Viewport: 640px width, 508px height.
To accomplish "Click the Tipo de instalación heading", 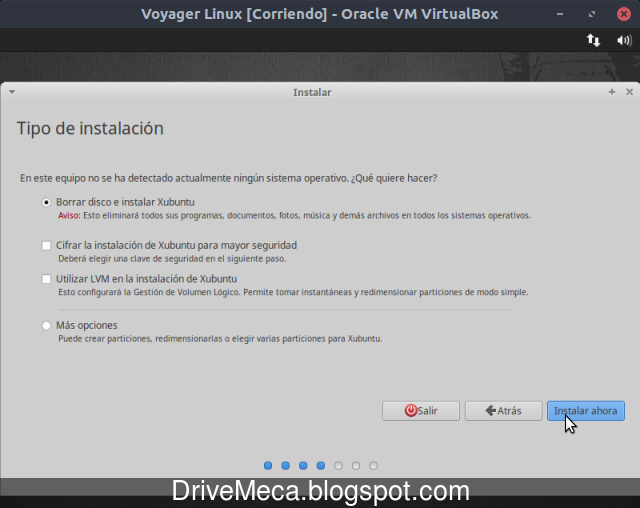I will coord(90,128).
